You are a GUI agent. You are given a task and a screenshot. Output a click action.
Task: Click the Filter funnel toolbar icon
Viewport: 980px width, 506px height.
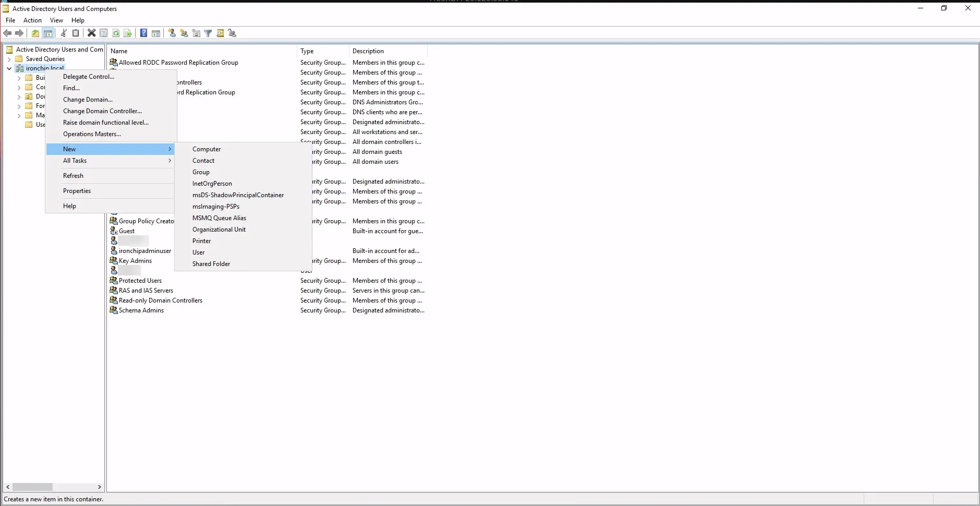point(208,33)
